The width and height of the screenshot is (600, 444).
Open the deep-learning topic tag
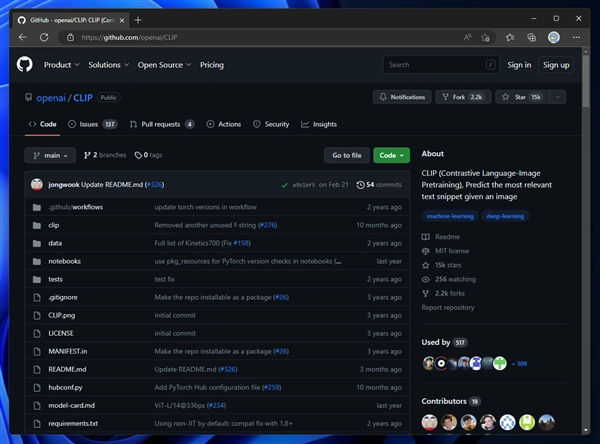505,216
